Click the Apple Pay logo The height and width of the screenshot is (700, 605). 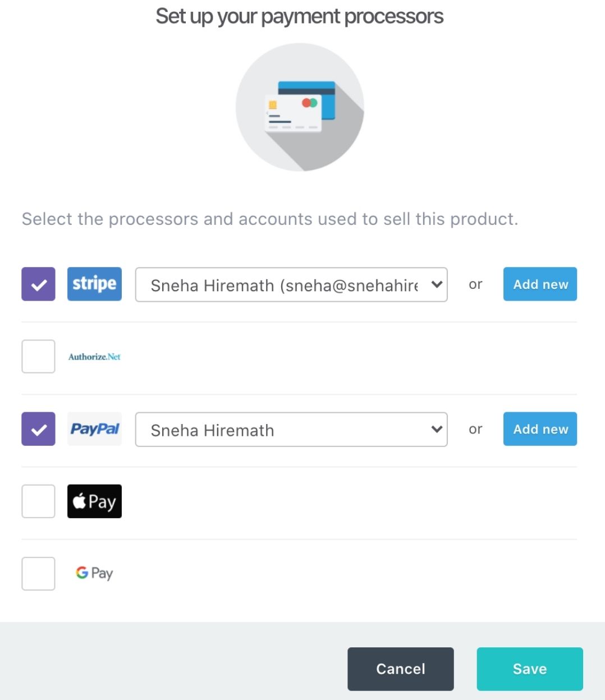[x=94, y=501]
